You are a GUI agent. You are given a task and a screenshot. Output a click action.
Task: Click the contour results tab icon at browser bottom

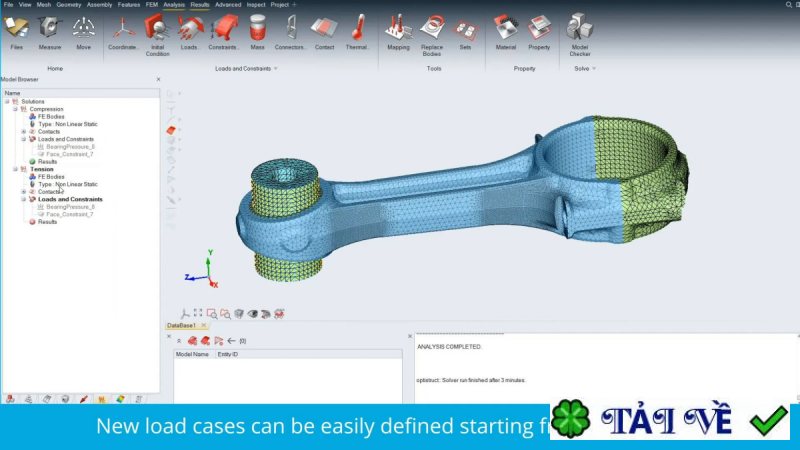(120, 399)
